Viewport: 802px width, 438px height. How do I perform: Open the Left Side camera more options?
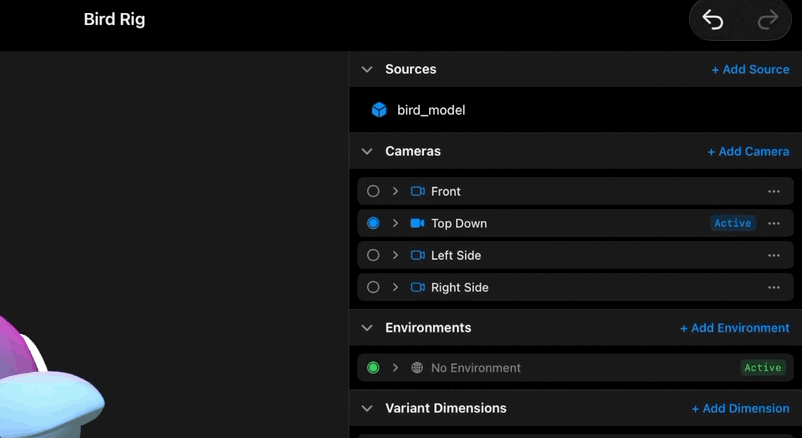(x=774, y=255)
